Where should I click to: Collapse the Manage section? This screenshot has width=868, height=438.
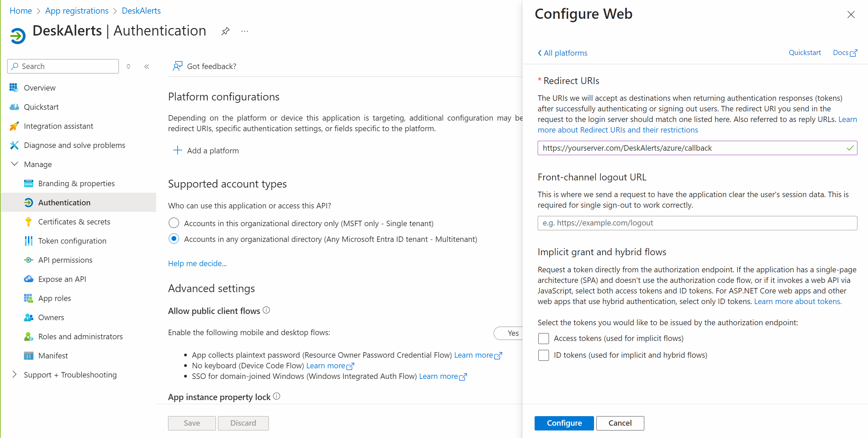pyautogui.click(x=14, y=164)
